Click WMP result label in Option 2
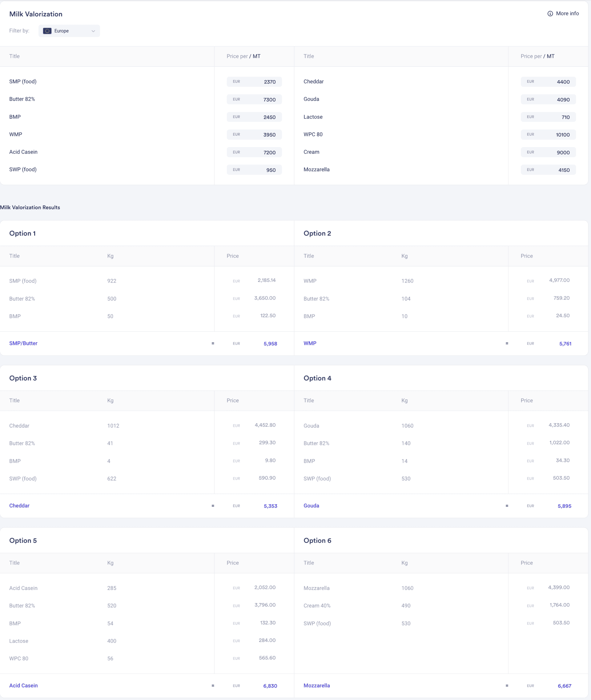 click(x=310, y=343)
